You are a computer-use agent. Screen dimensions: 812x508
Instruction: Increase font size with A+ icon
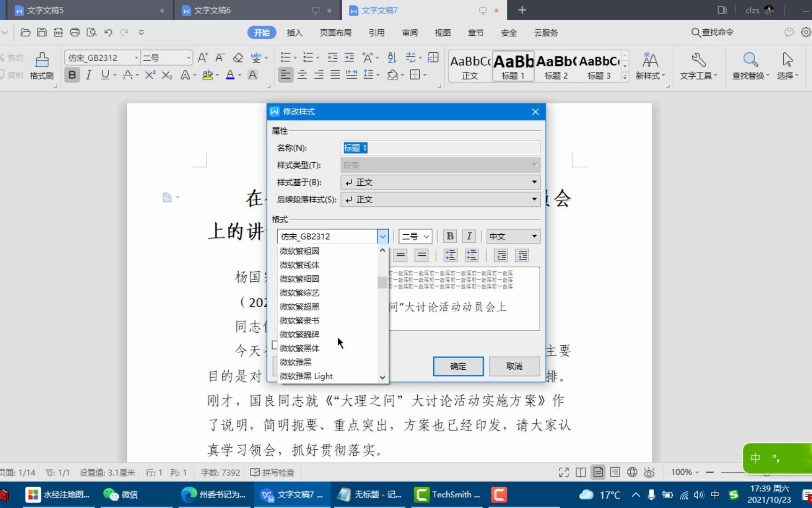pyautogui.click(x=203, y=58)
